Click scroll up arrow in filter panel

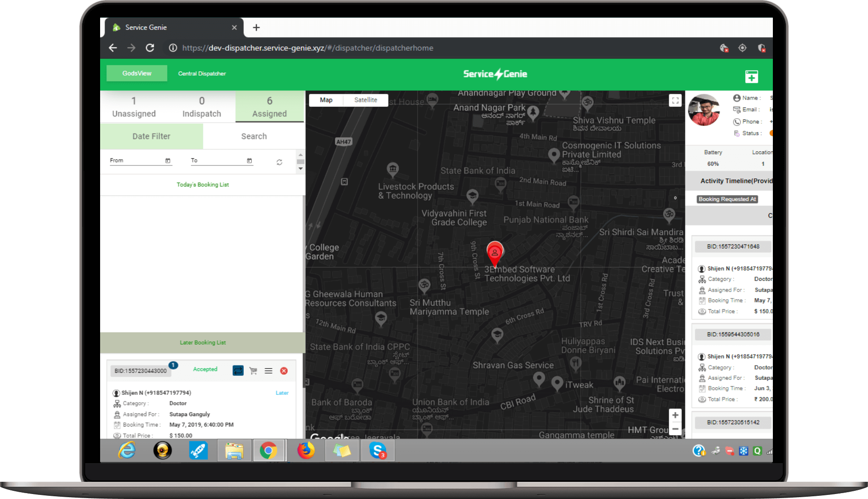point(300,155)
